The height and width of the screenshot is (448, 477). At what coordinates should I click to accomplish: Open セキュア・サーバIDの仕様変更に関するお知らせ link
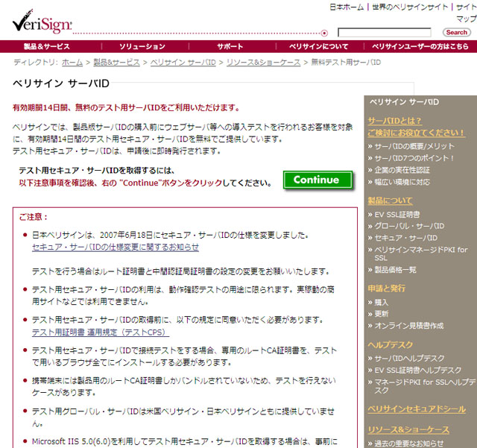point(116,247)
